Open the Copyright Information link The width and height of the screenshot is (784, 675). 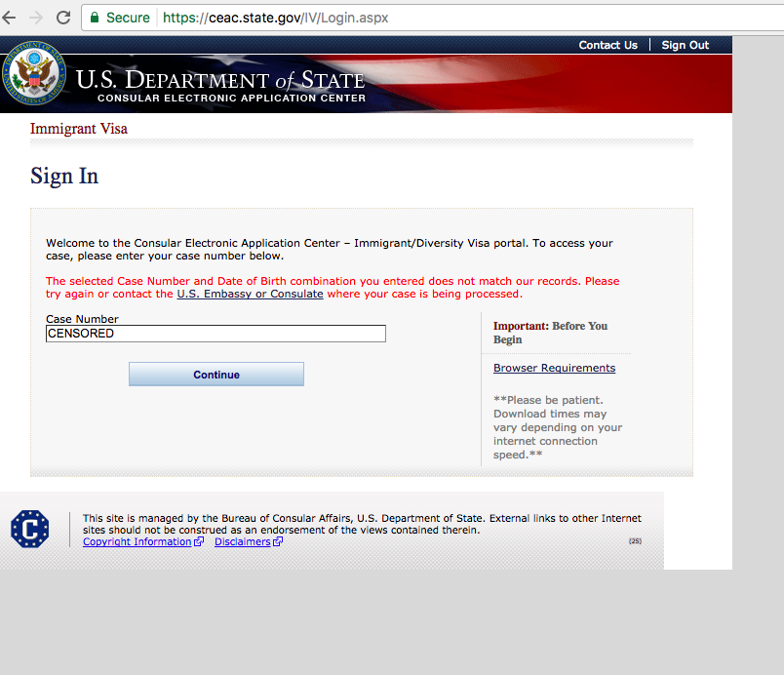click(x=137, y=541)
